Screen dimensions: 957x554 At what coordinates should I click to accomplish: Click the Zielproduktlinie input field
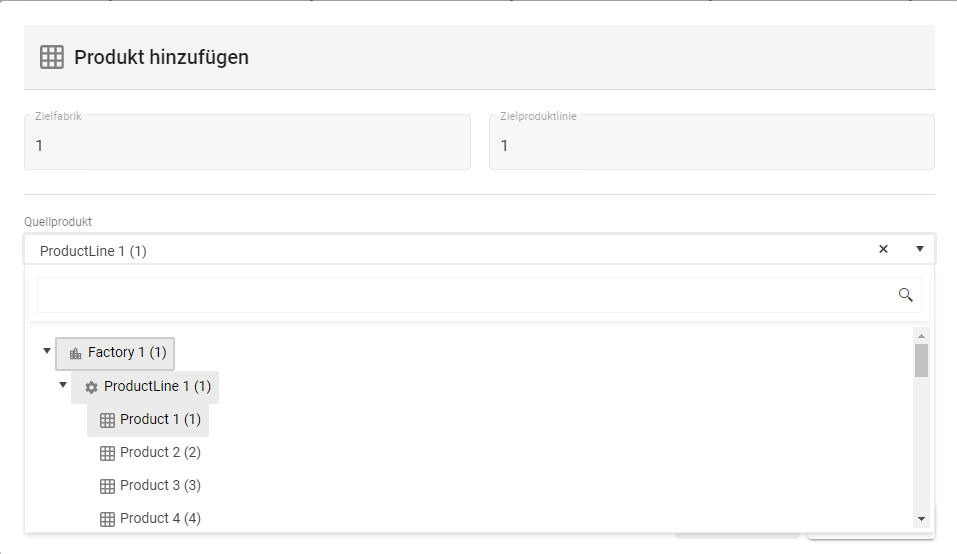[711, 145]
